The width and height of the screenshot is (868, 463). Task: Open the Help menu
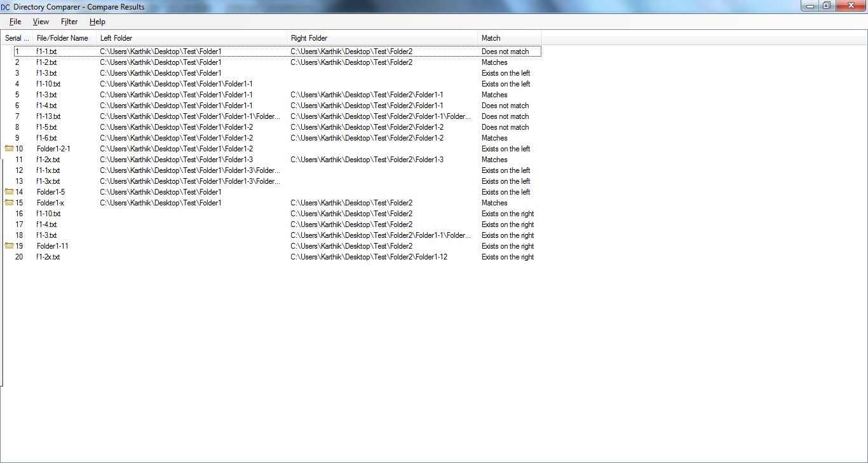tap(97, 22)
